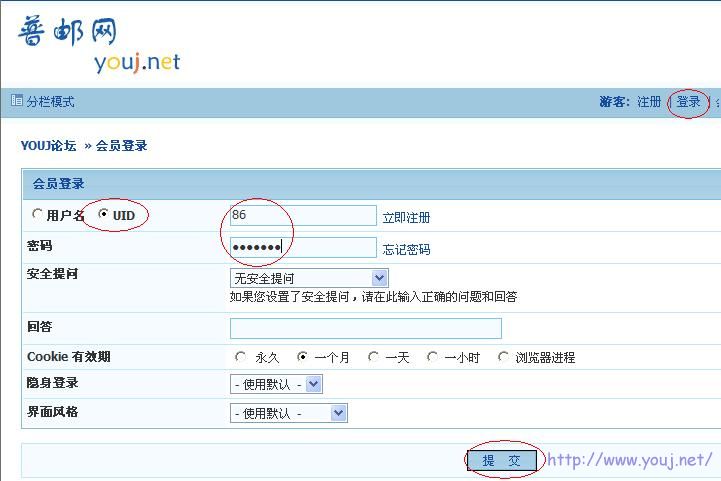Click the 会员登录 panel heading

coord(58,184)
